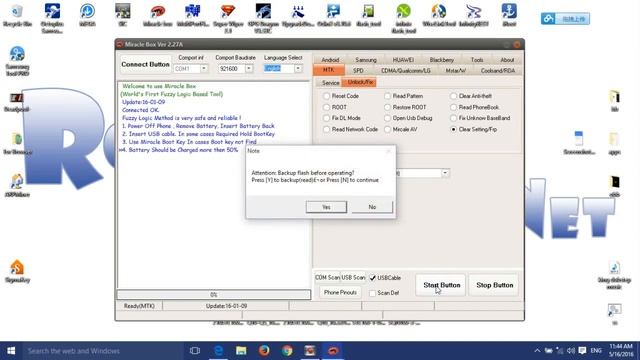
Task: Open the Windows Start menu
Action: [x=11, y=351]
